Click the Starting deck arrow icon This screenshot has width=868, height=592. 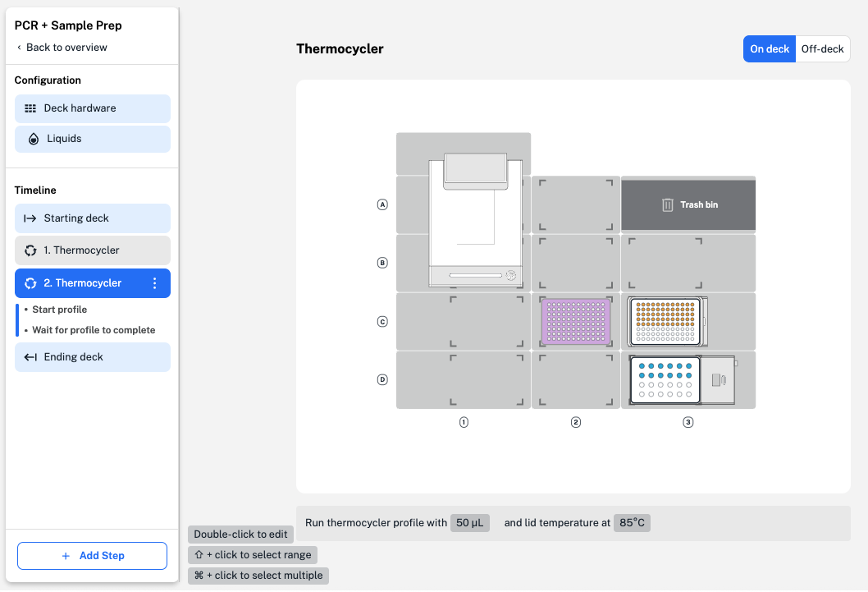tap(30, 218)
